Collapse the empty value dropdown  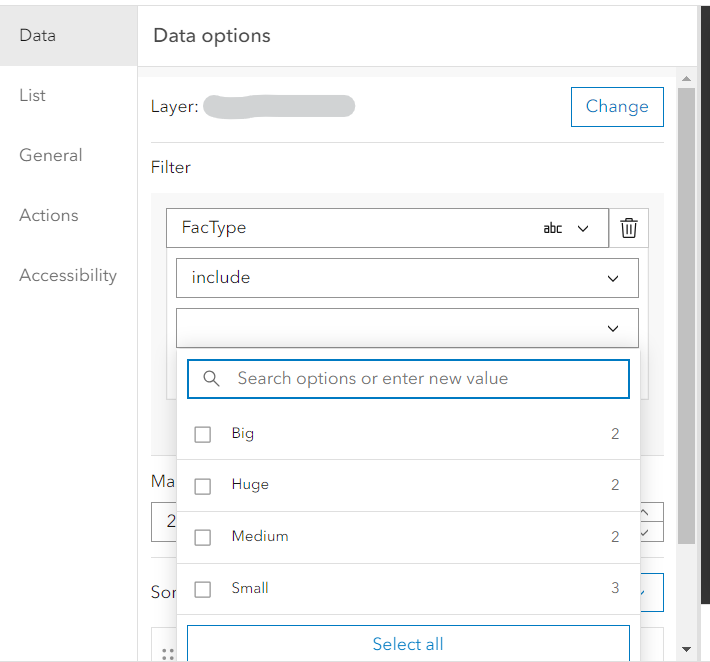(x=613, y=328)
